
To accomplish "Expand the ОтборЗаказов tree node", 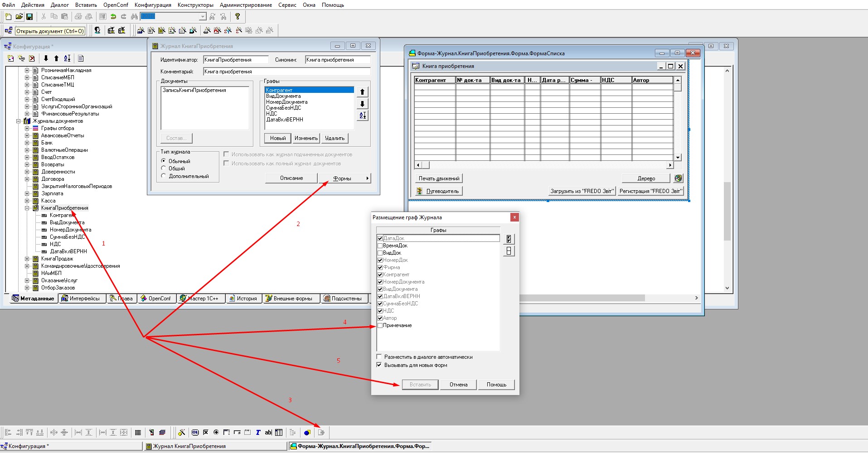I will click(x=27, y=288).
